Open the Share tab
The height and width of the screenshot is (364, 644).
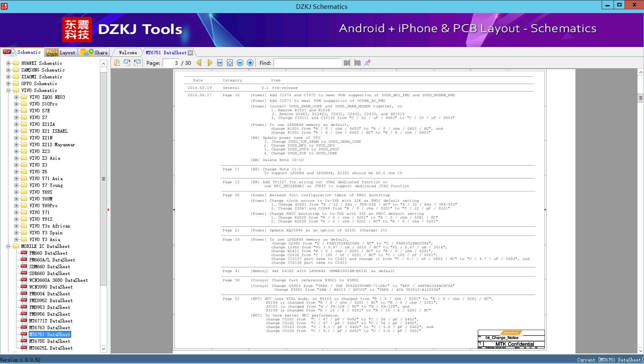94,53
